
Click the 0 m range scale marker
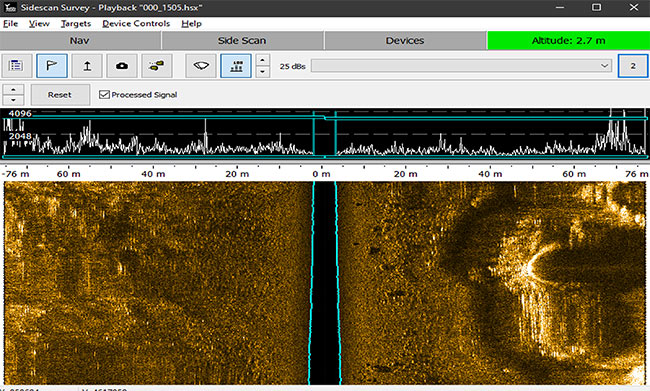tap(321, 174)
